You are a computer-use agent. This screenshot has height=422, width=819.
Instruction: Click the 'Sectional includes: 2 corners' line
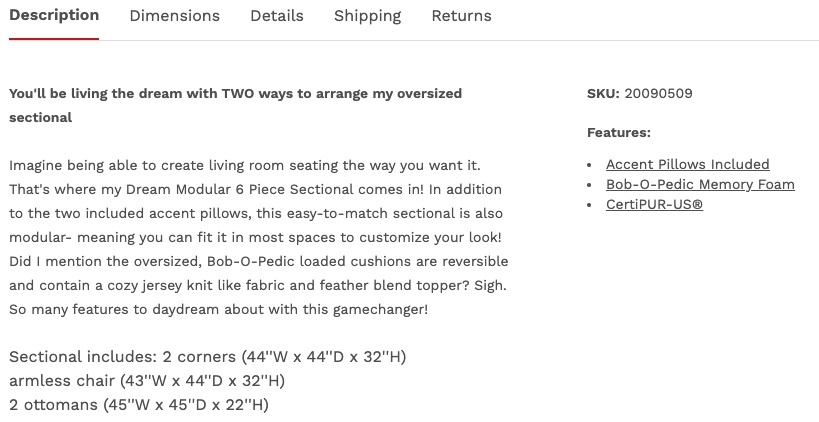[207, 357]
